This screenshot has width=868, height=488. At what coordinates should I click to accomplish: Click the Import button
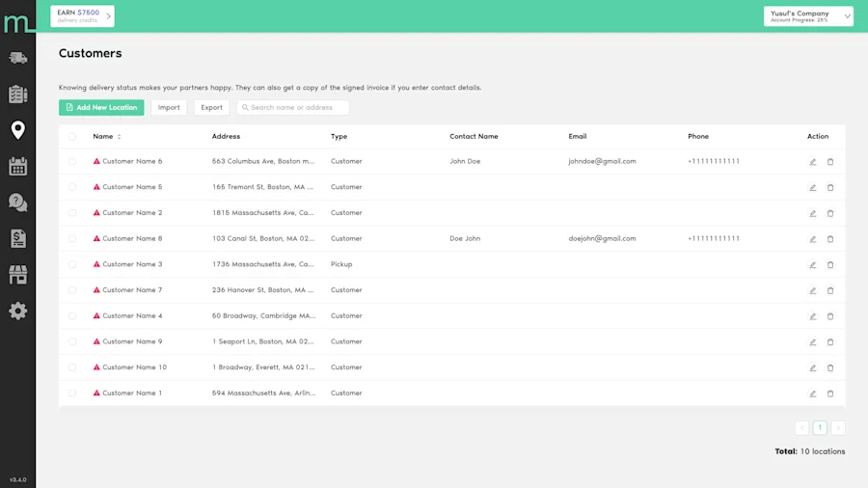pyautogui.click(x=169, y=107)
